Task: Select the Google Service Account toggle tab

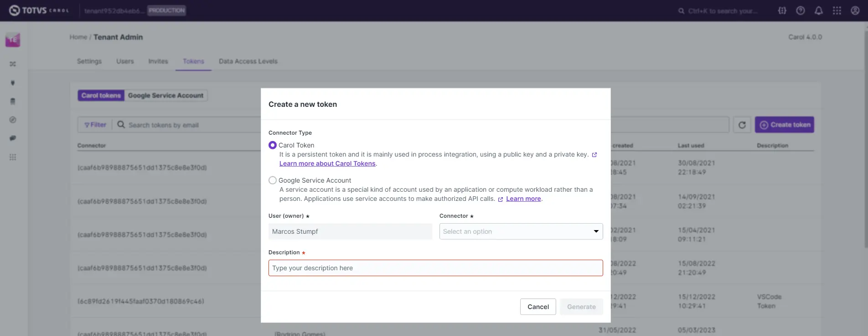Action: (x=165, y=95)
